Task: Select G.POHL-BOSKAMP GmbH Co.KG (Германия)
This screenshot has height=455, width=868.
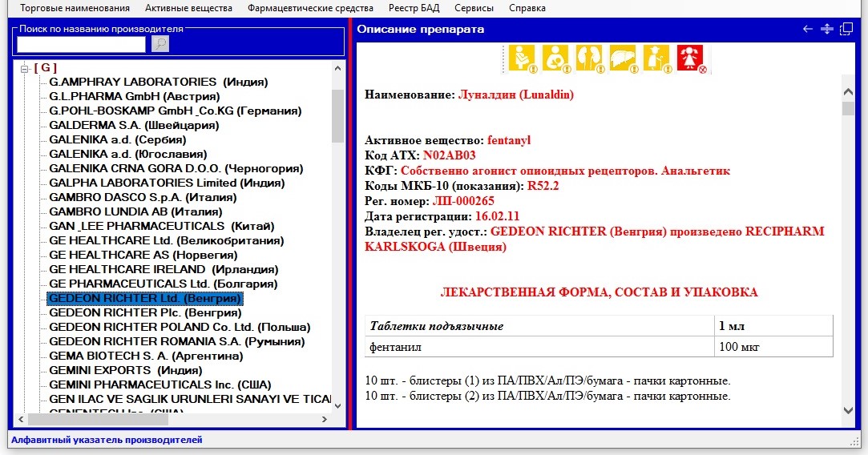Action: [176, 111]
